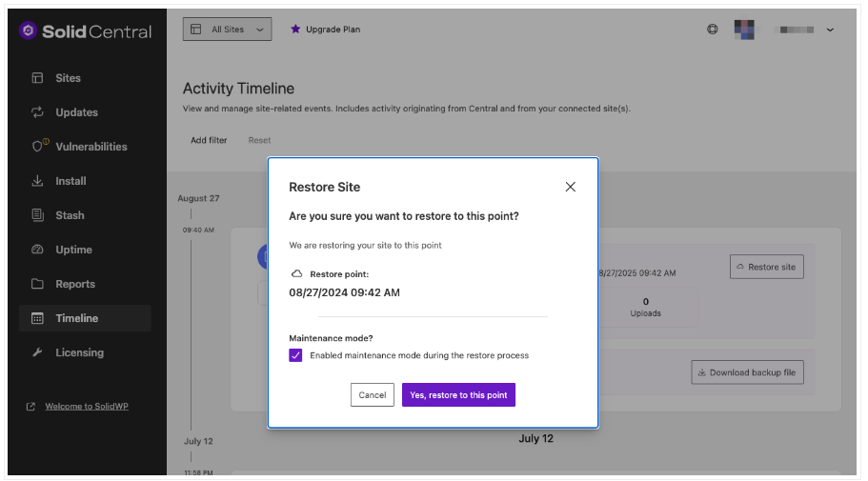Screen dimensions: 868x481
Task: Expand the account menu chevron
Action: coord(830,30)
